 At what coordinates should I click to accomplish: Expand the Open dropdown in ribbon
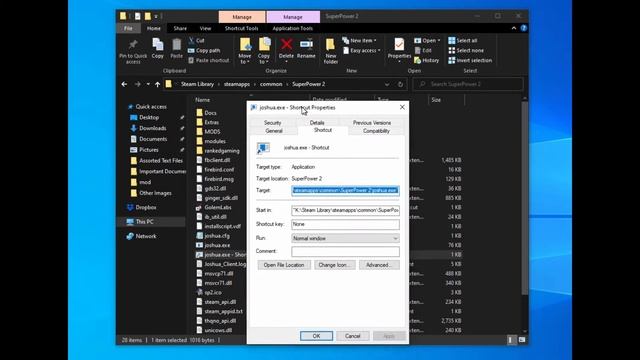[x=427, y=40]
